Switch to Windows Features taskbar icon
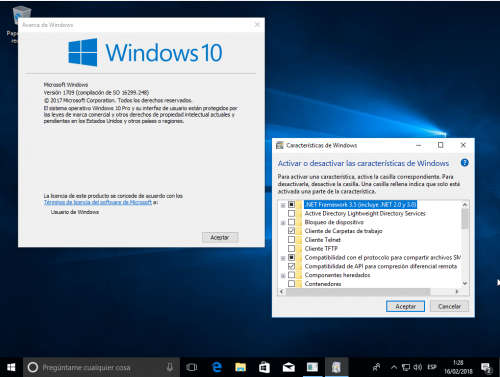 (336, 367)
